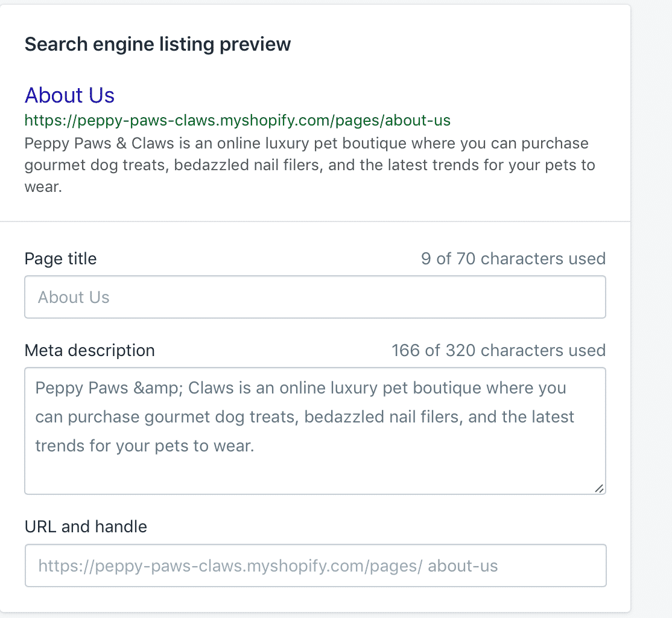Screen dimensions: 672x618
Task: Edit the Meta description text area
Action: coord(315,430)
